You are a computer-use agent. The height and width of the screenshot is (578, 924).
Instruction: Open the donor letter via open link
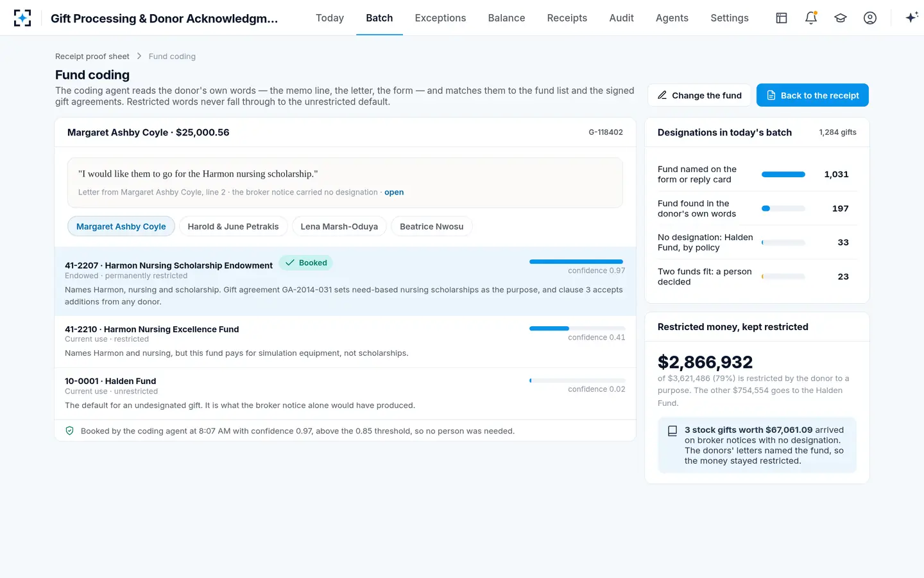coord(394,192)
